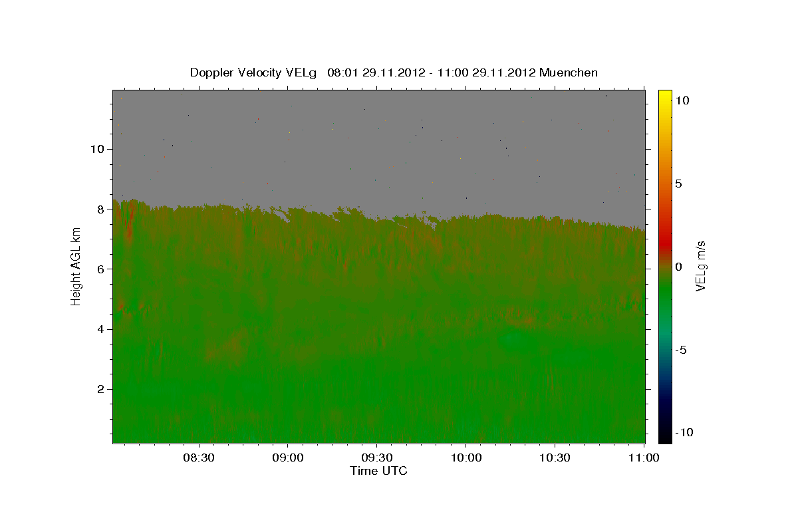Click the colorbar label '5'
The height and width of the screenshot is (532, 798).
(678, 184)
